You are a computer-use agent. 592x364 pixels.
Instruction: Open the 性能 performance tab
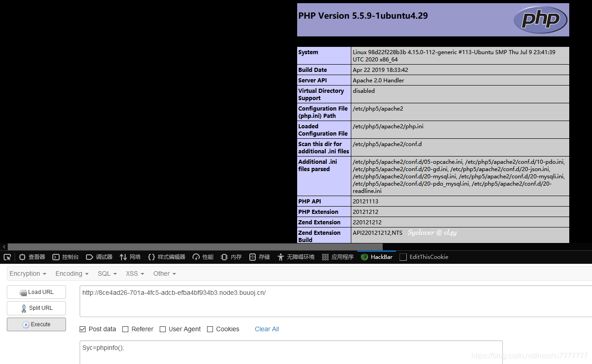[x=203, y=257]
